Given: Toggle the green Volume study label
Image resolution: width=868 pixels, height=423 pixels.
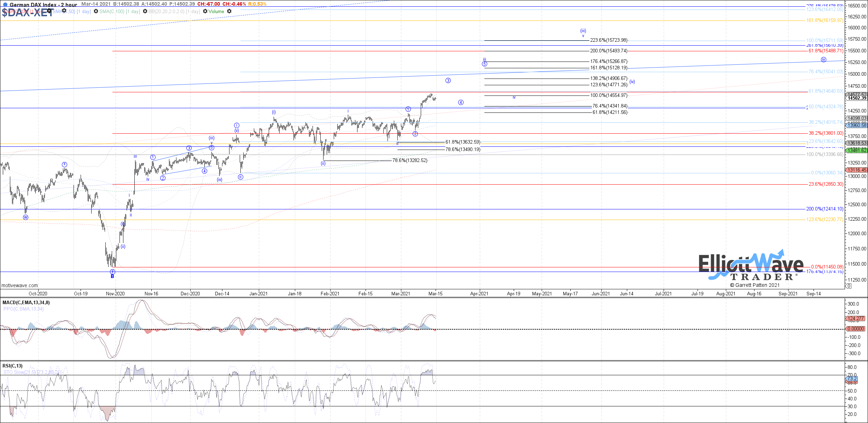Looking at the screenshot, I should point(216,12).
